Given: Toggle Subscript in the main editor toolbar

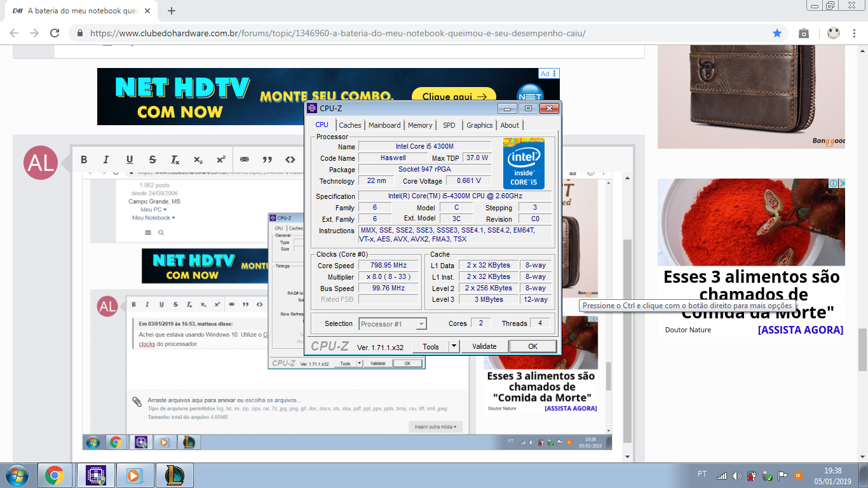Looking at the screenshot, I should tap(198, 159).
